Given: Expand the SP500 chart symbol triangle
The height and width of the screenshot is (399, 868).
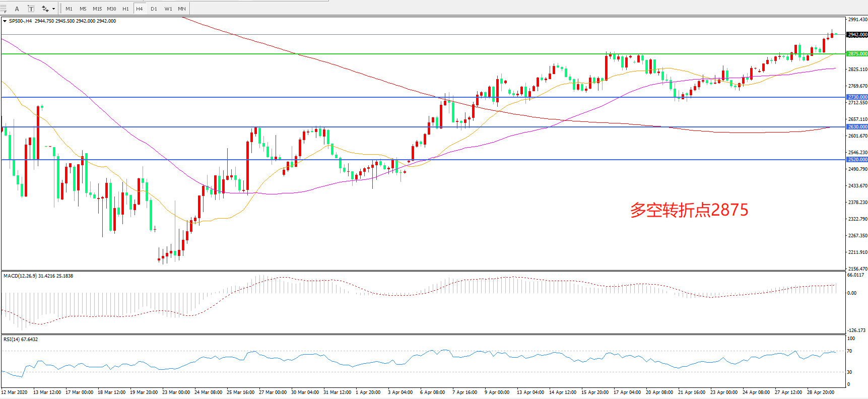Looking at the screenshot, I should (5, 21).
